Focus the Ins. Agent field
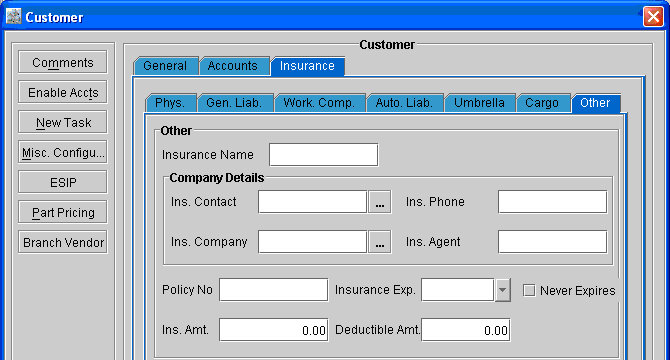The image size is (670, 360). click(x=552, y=242)
